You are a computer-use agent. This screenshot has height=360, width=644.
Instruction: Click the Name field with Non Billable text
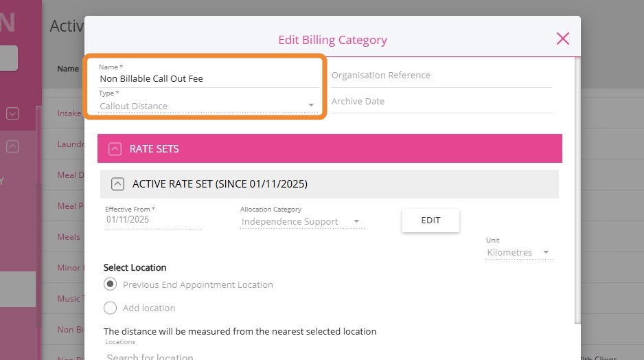click(x=206, y=78)
